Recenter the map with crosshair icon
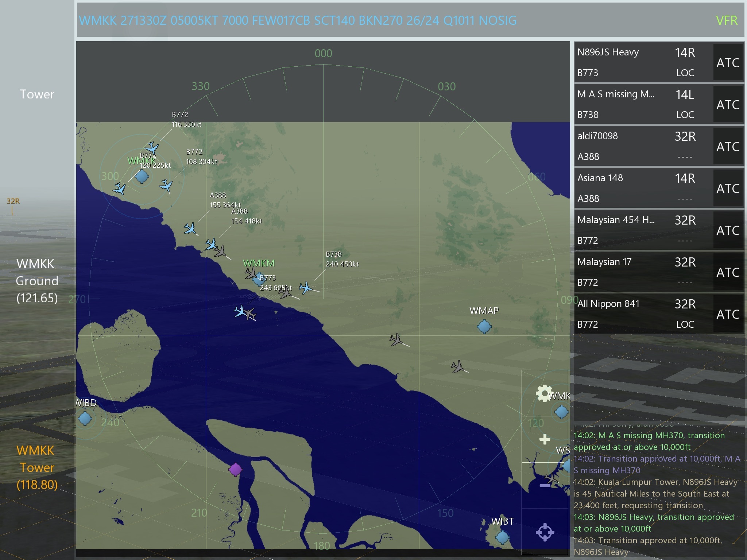Screen dimensions: 747x560 click(545, 532)
